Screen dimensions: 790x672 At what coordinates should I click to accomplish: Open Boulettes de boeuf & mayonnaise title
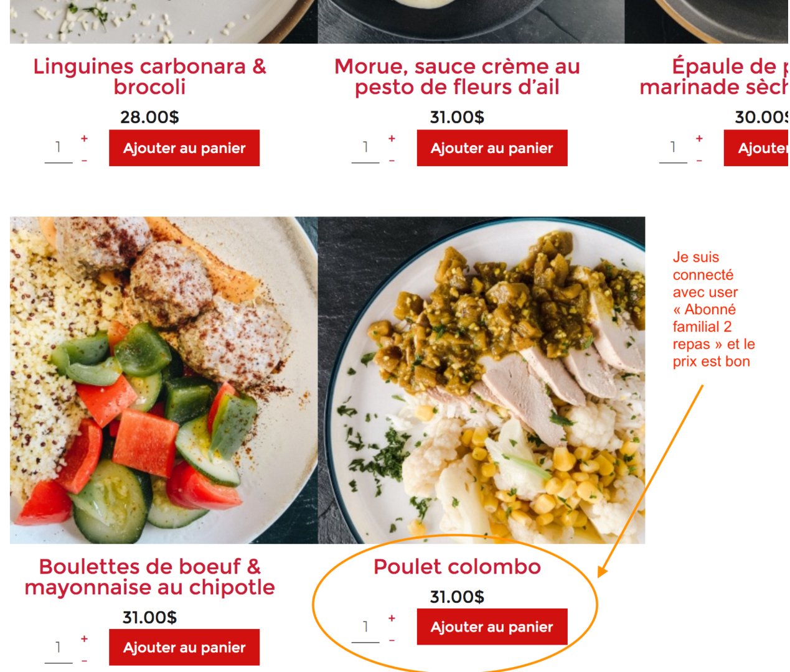coord(149,577)
